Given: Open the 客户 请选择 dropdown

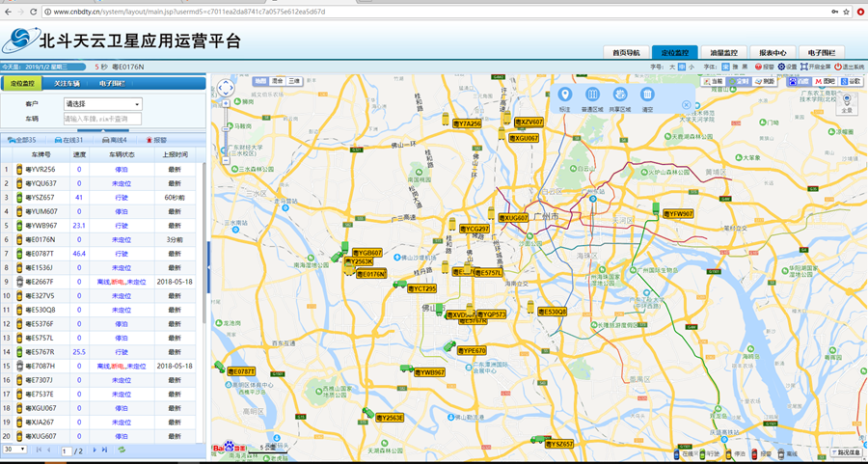Looking at the screenshot, I should (102, 103).
